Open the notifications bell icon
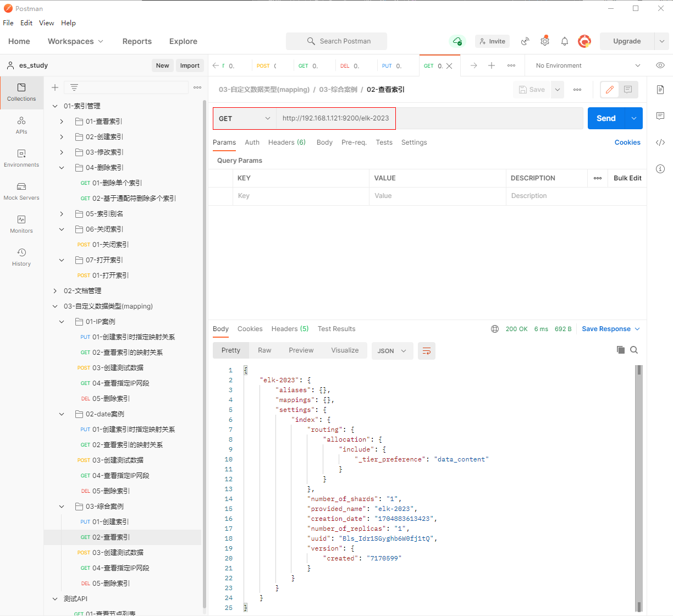Viewport: 673px width, 616px height. point(564,41)
